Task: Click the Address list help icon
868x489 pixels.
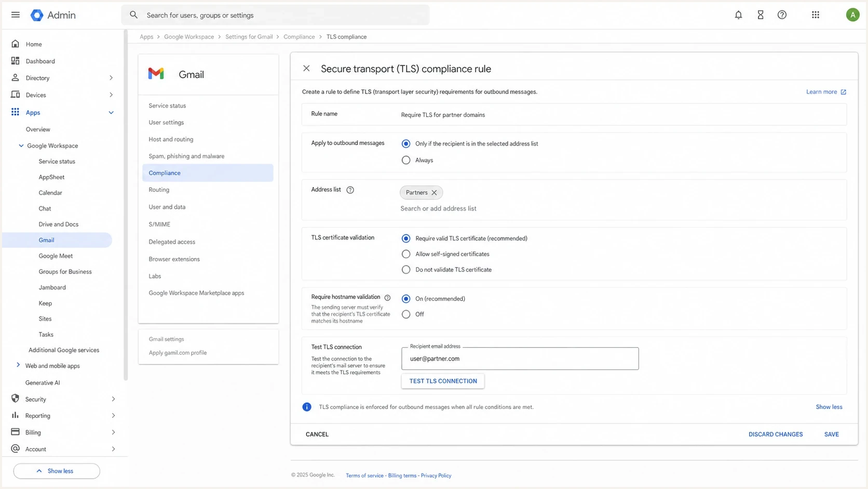Action: coord(350,190)
